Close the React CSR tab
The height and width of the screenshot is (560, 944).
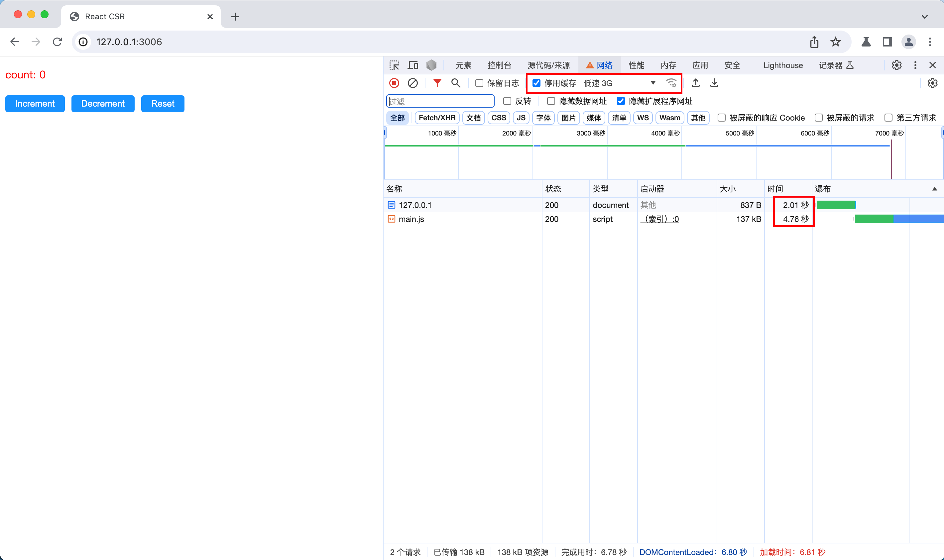pyautogui.click(x=210, y=17)
